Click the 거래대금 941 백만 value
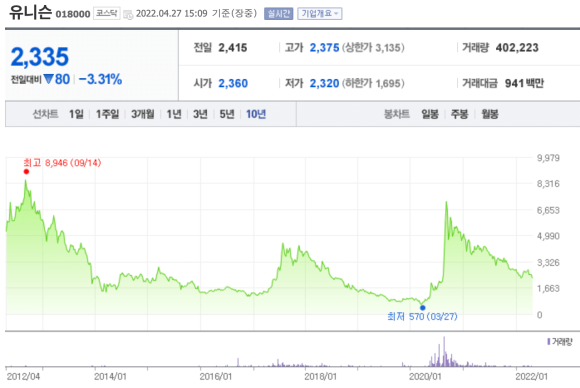The image size is (580, 388). pos(524,84)
